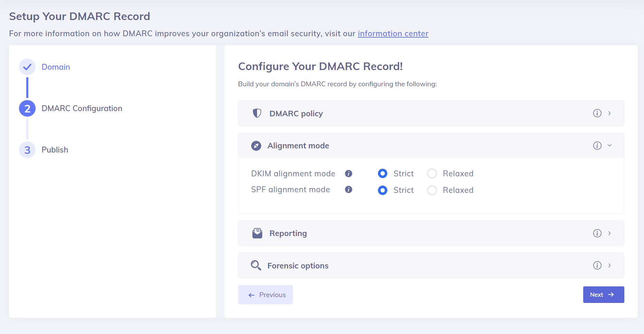Click the Alignment mode compass icon

pyautogui.click(x=256, y=146)
